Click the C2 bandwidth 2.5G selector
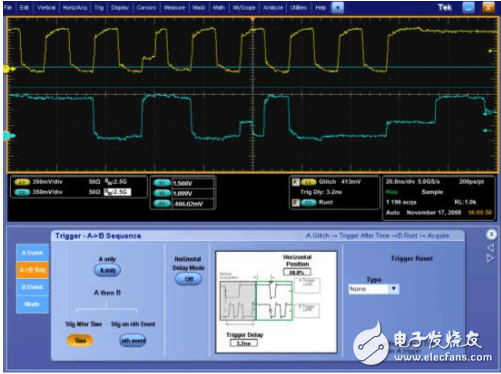Screen dimensions: 501x374 point(117,192)
